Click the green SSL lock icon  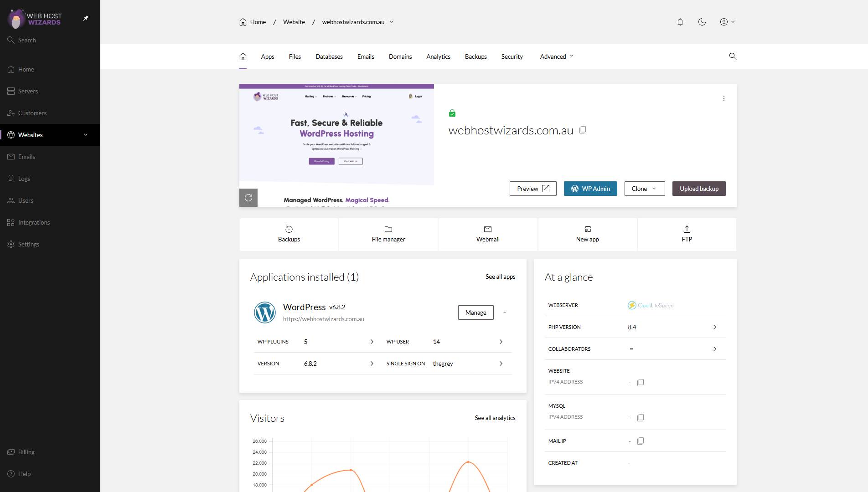coord(452,113)
